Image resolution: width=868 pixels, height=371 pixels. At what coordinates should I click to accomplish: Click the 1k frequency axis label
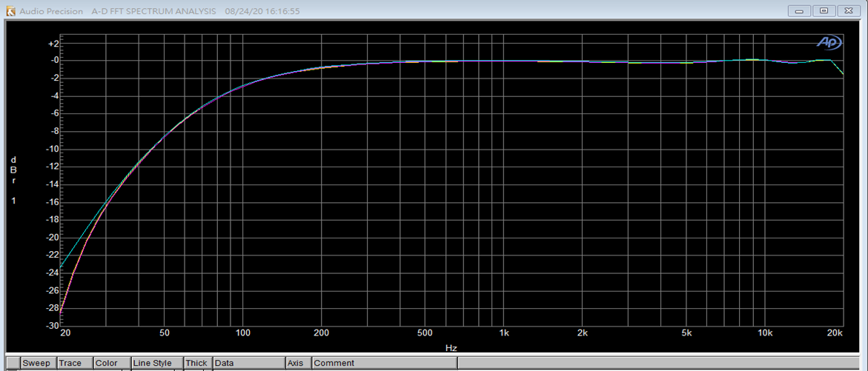click(x=504, y=334)
